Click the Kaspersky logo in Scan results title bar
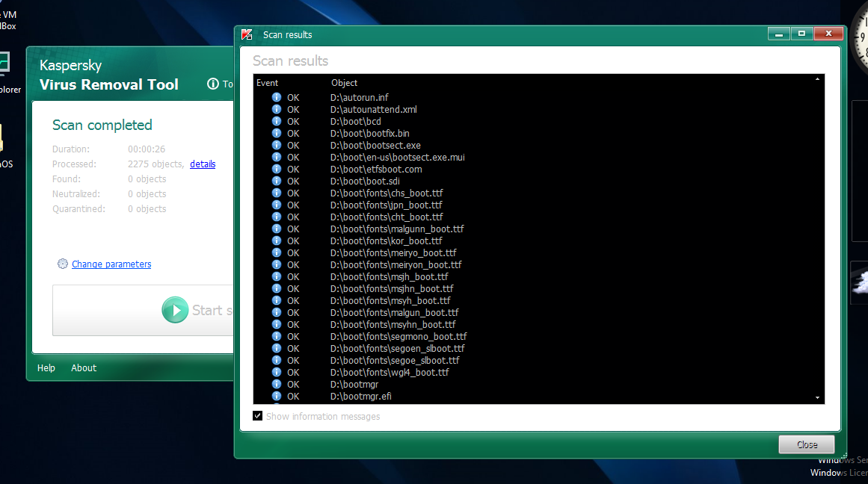The width and height of the screenshot is (868, 484). click(x=247, y=34)
